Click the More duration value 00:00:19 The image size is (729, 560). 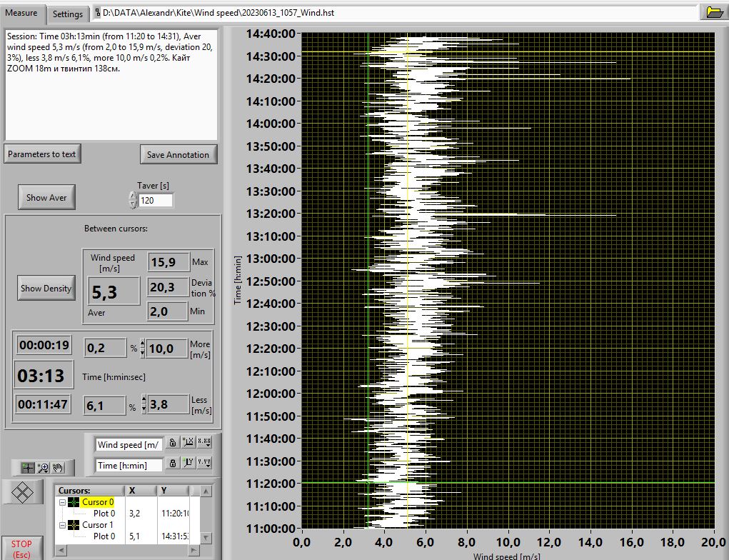pos(44,345)
